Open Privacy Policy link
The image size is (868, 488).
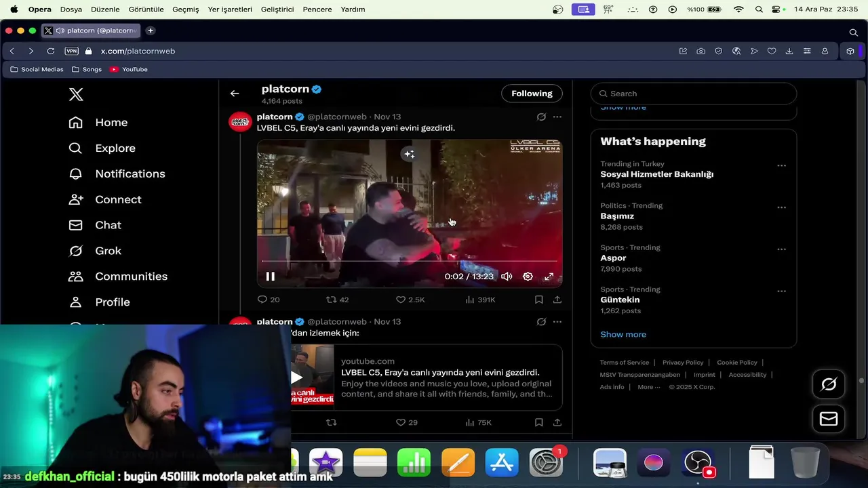(x=683, y=363)
